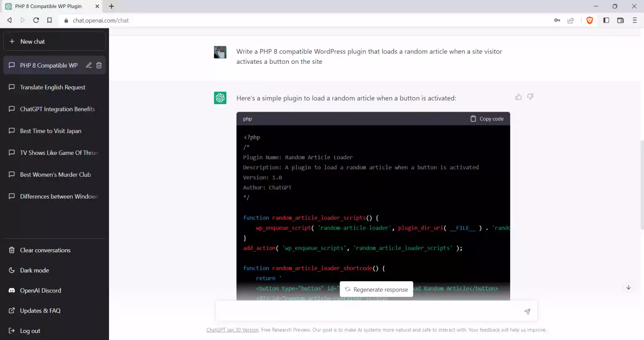Click Regenerate response button
The image size is (644, 340).
[377, 289]
